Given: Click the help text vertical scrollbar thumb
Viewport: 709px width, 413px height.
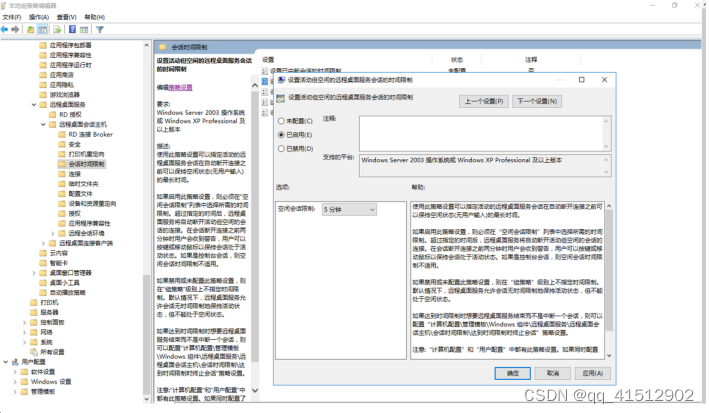Looking at the screenshot, I should [609, 270].
